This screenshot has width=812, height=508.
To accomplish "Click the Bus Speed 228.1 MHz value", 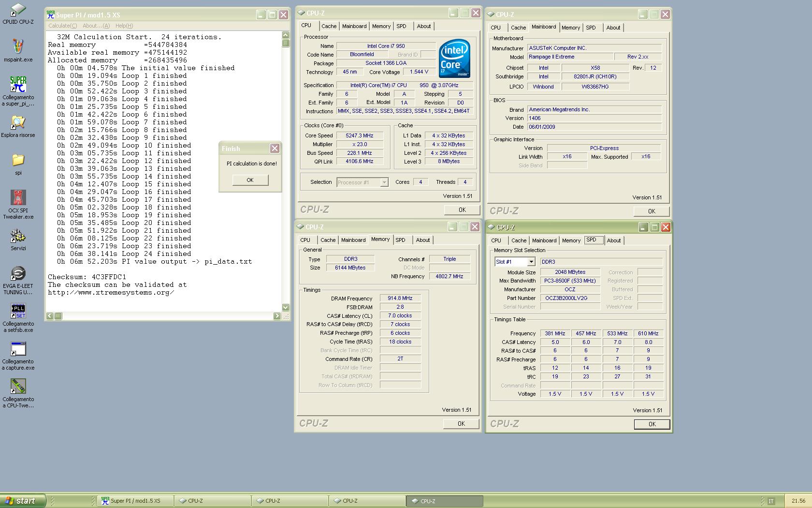I will point(360,153).
